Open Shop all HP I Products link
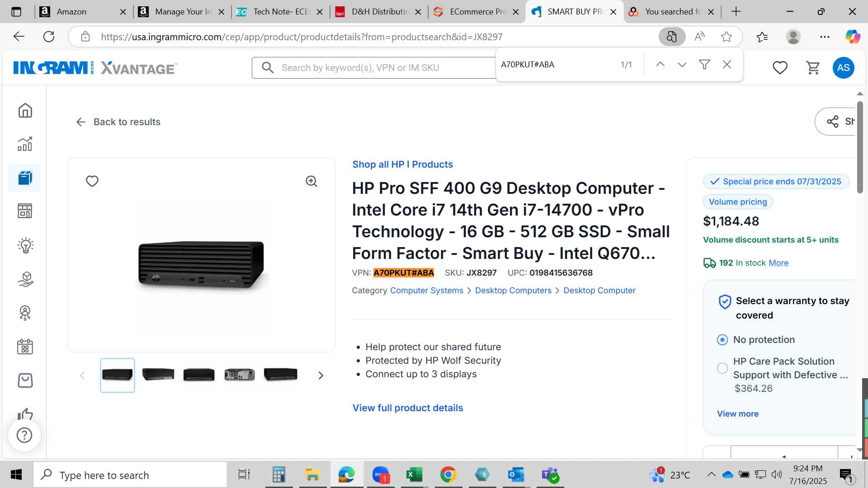 click(402, 164)
